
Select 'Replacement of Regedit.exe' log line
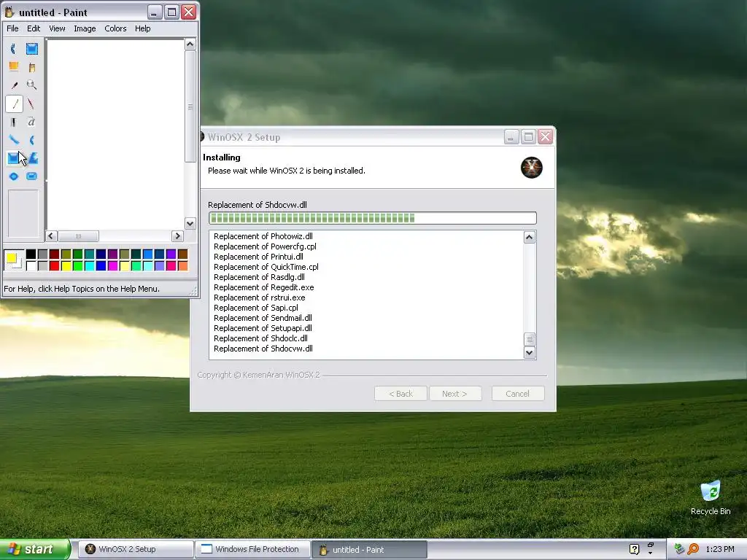click(263, 287)
